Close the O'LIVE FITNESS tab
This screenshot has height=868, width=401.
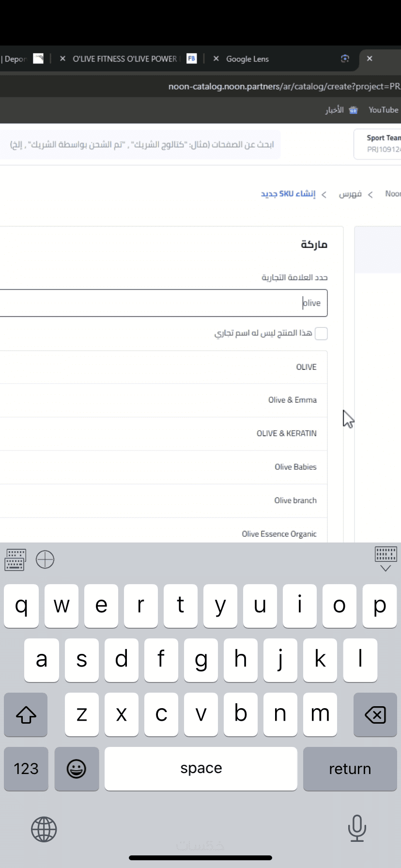tap(62, 59)
